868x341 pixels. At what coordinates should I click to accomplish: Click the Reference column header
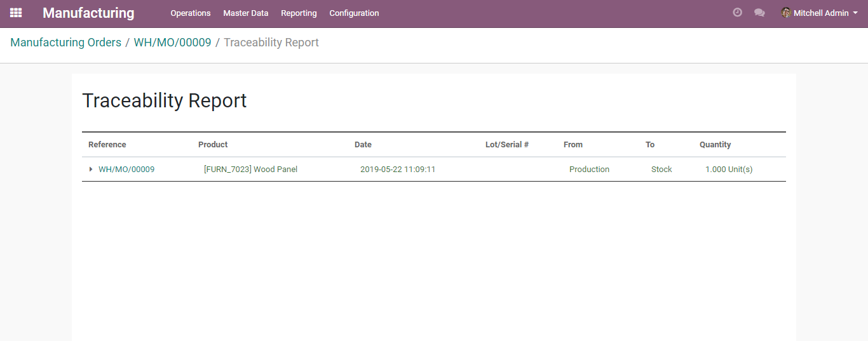tap(107, 145)
